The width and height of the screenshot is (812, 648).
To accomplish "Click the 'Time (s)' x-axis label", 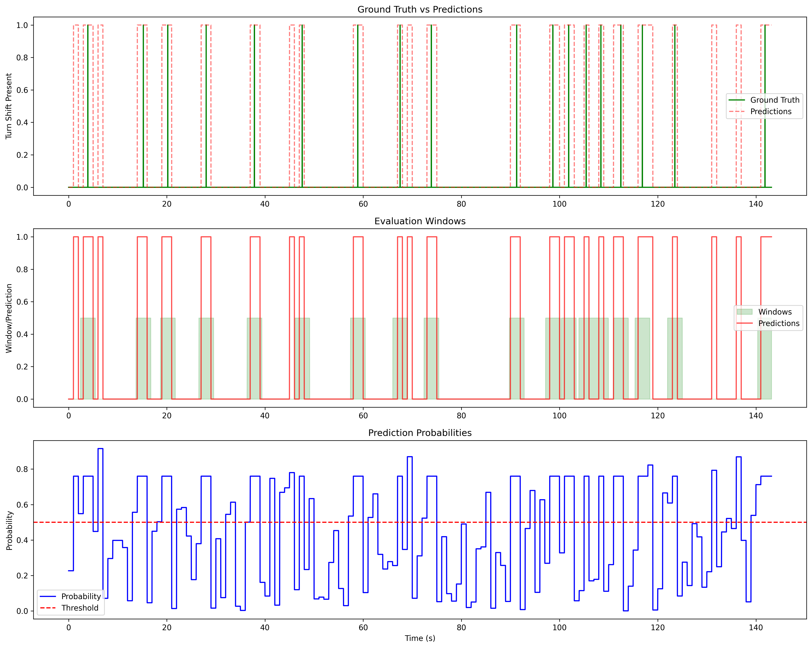I will pos(420,638).
